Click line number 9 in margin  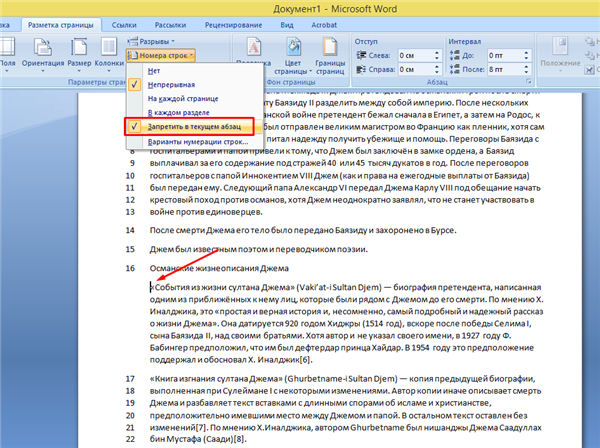tap(132, 163)
